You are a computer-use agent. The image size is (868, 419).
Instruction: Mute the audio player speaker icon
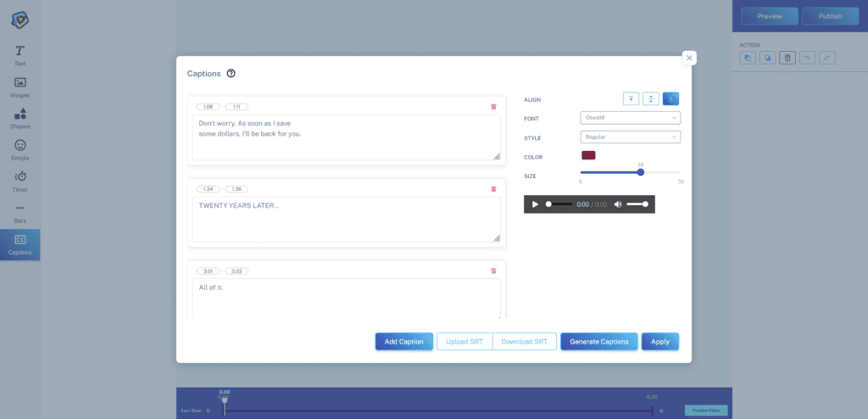click(x=618, y=204)
